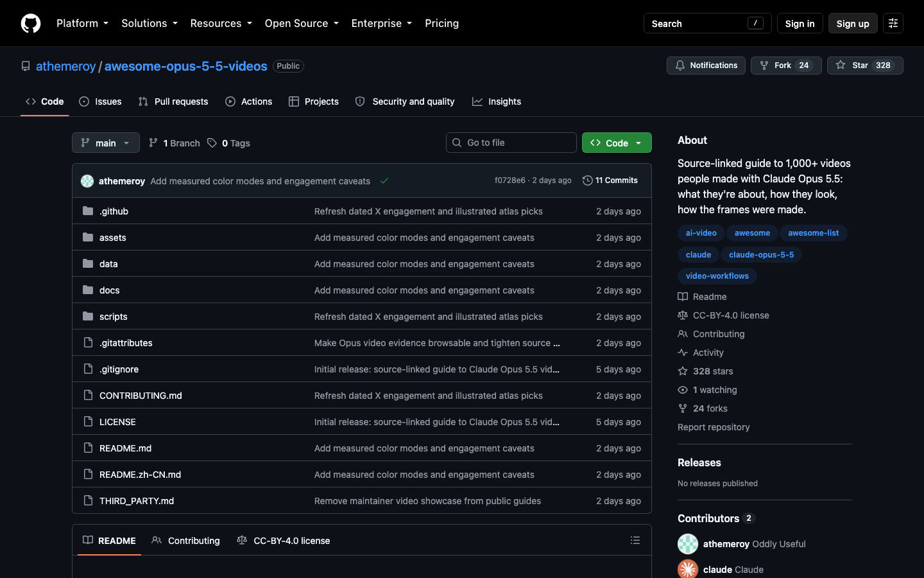Open the THIRD_PARTY.md file
Screen dimensions: 924x578
coord(137,501)
